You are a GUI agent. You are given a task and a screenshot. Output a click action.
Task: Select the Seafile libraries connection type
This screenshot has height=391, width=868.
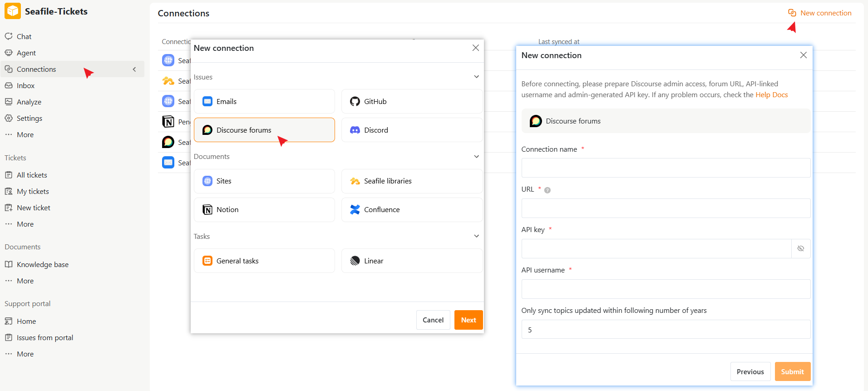coord(412,181)
